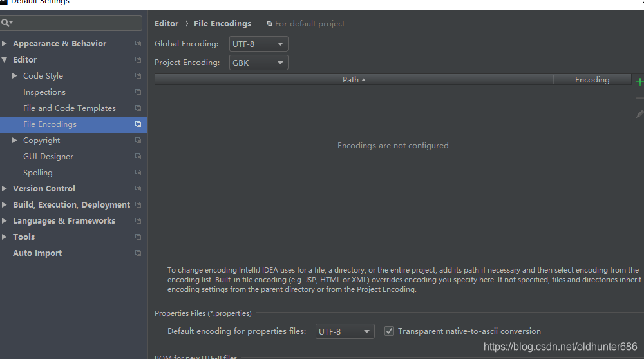
Task: Click the icon before For default project
Action: coord(269,24)
